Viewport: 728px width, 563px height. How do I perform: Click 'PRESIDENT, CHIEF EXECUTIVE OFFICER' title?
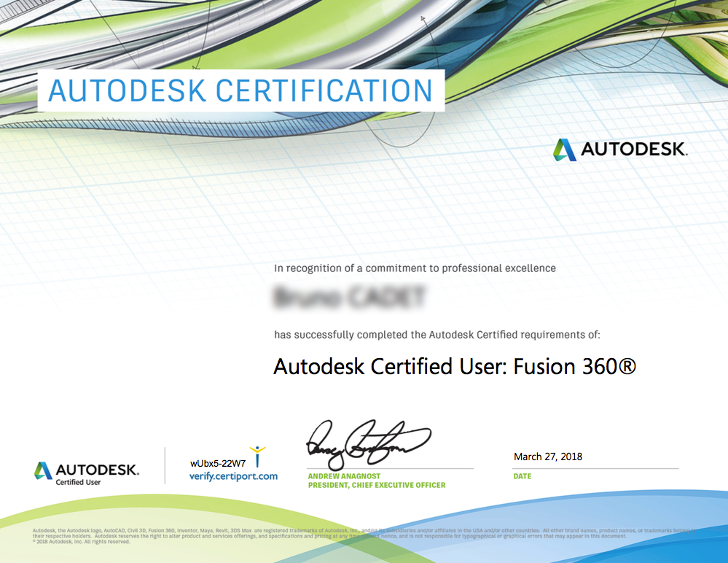pos(377,485)
